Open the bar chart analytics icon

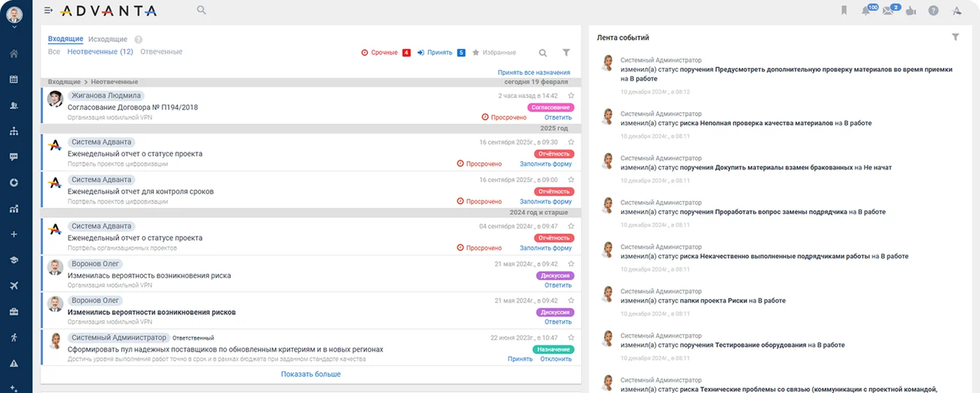[x=13, y=208]
